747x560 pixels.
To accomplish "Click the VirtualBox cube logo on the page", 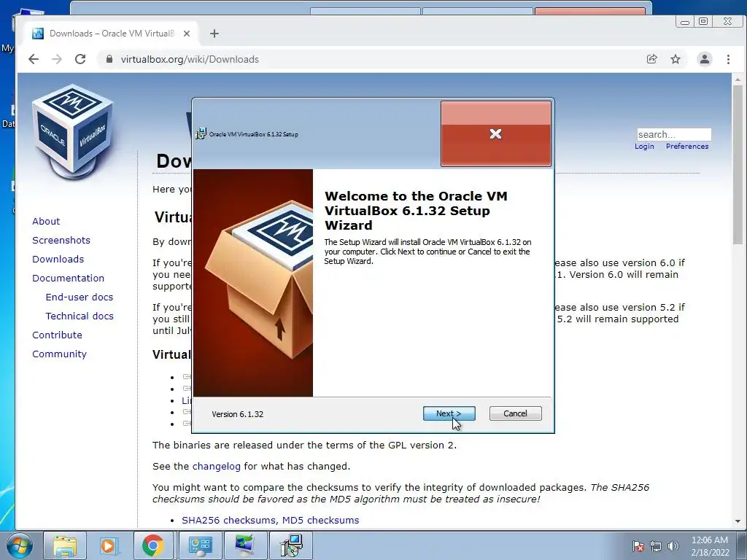I will (x=72, y=132).
